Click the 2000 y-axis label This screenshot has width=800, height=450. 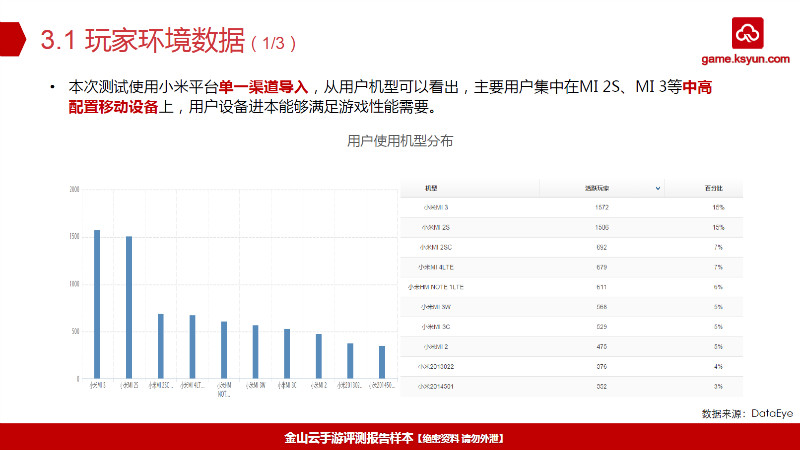point(74,189)
